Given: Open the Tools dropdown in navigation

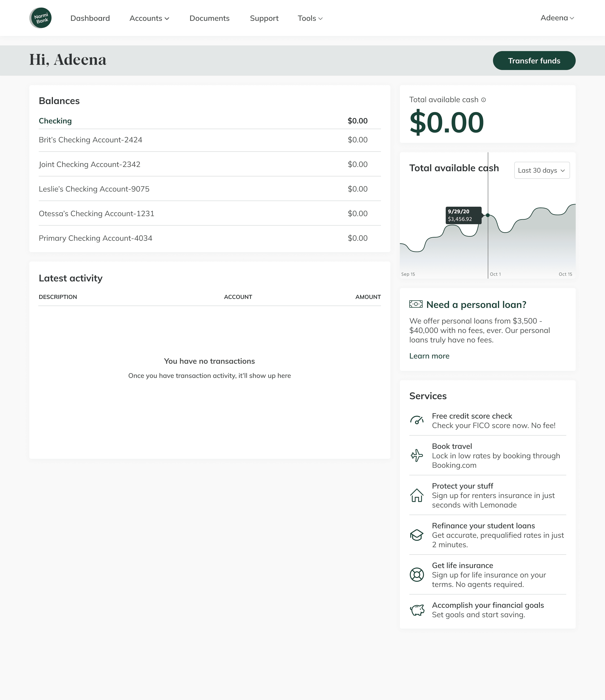Looking at the screenshot, I should [x=310, y=18].
